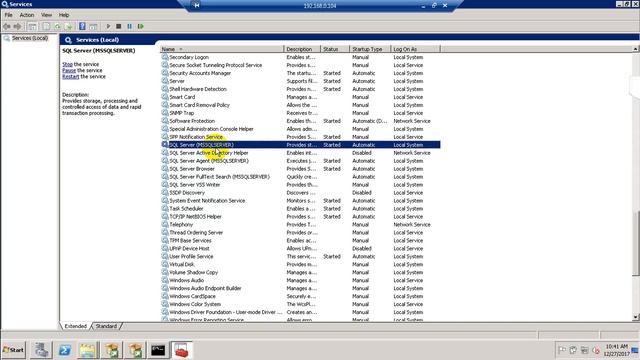Select the Shell Hardware Detection service
The width and height of the screenshot is (640, 360).
[198, 89]
